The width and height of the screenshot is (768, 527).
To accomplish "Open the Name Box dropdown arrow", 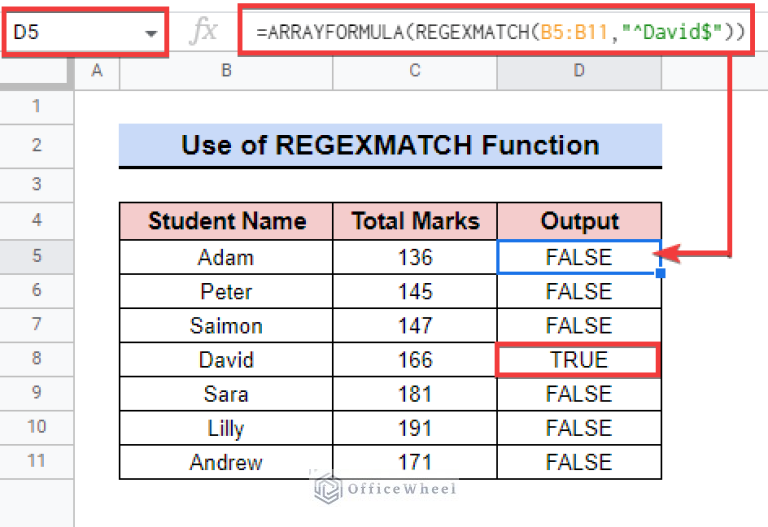I will [152, 33].
